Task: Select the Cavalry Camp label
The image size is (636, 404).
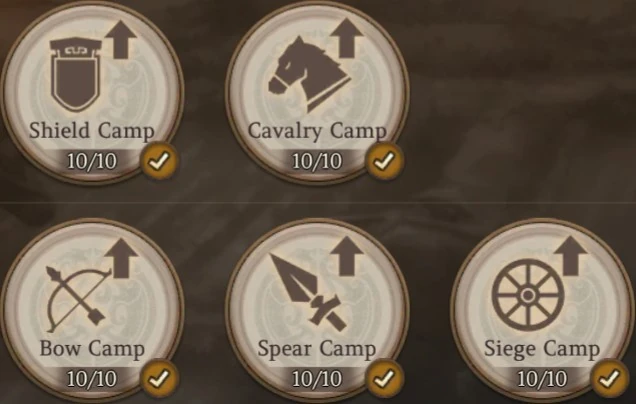Action: tap(317, 131)
